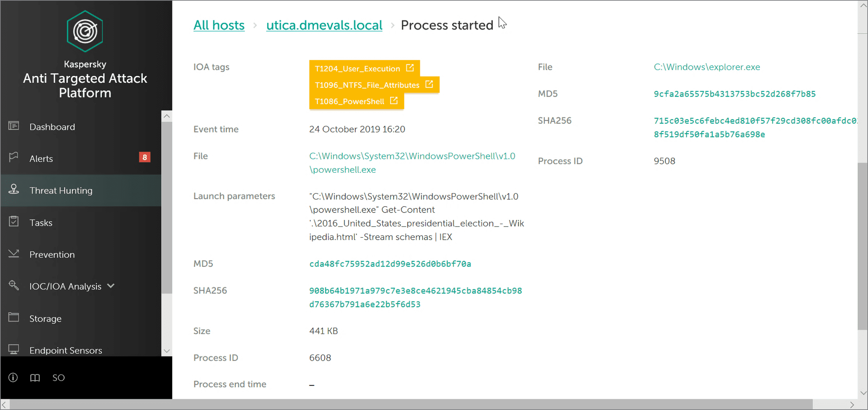Go to the Tasks section
This screenshot has width=868, height=410.
tap(41, 223)
